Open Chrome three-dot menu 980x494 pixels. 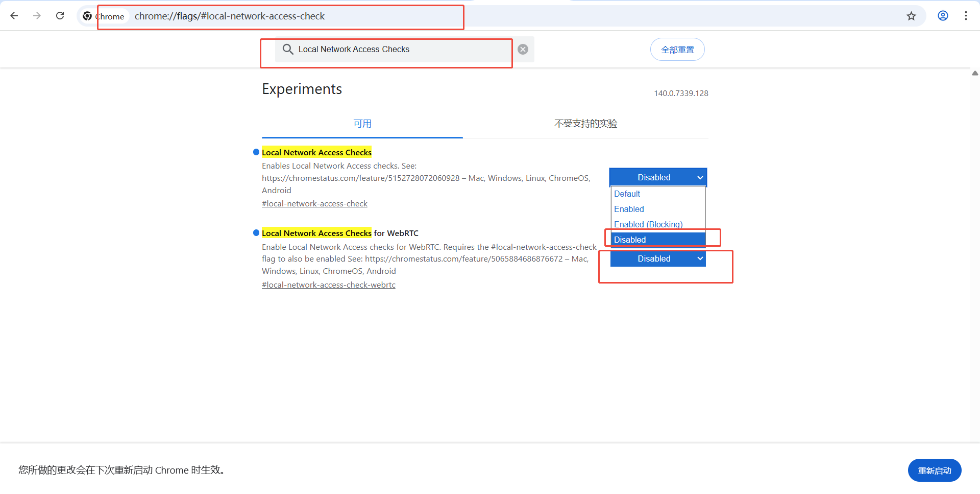pos(966,16)
